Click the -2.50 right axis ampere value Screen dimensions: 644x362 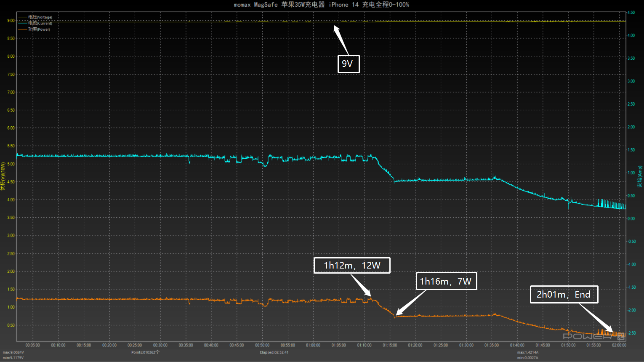tap(631, 333)
